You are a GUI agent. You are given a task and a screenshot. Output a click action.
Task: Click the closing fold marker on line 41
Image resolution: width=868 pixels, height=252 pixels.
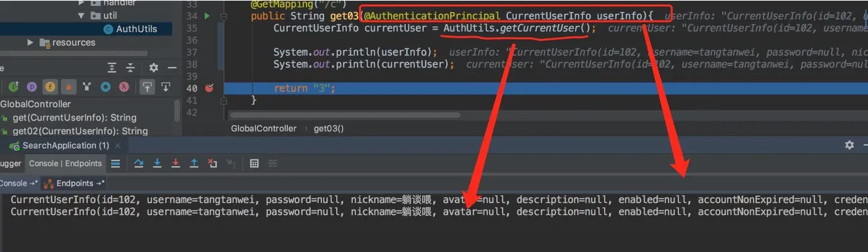click(224, 100)
